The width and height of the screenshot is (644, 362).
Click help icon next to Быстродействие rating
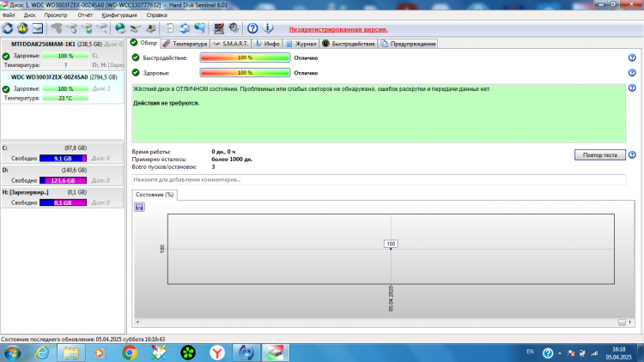(632, 57)
